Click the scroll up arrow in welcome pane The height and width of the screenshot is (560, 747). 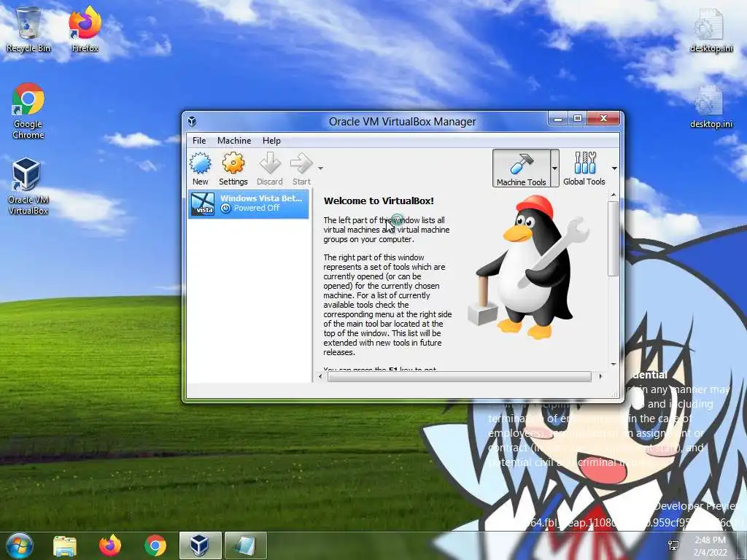613,195
